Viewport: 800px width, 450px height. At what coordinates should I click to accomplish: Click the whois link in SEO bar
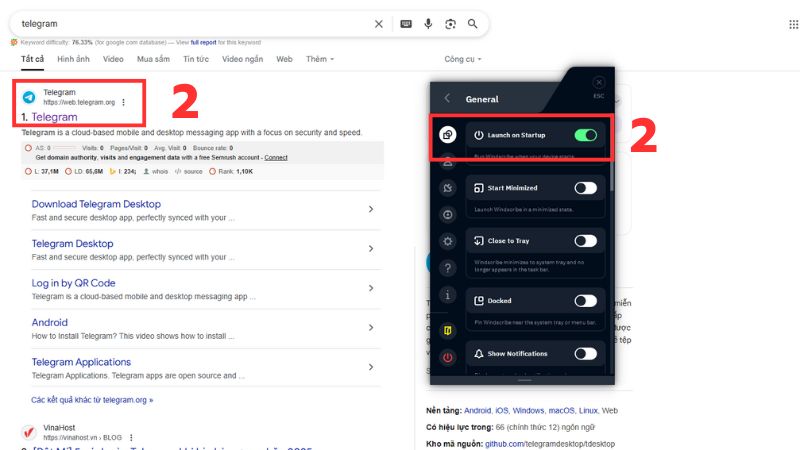[159, 171]
